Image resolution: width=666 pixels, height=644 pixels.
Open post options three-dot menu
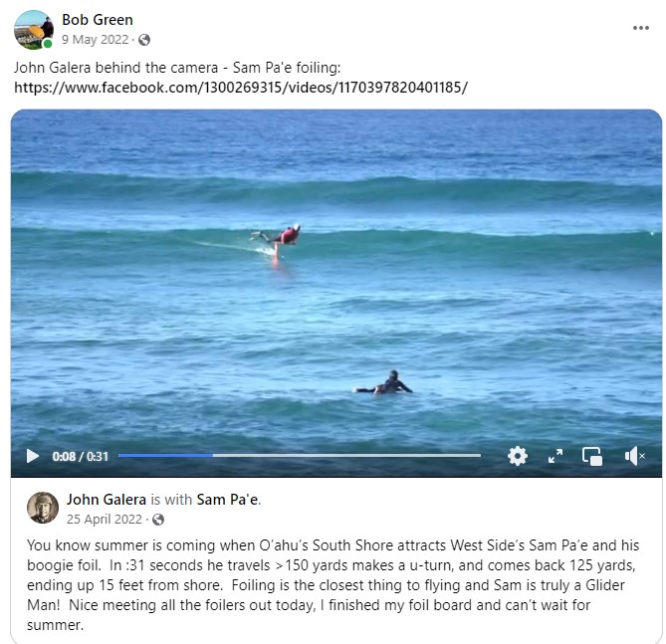coord(640,28)
